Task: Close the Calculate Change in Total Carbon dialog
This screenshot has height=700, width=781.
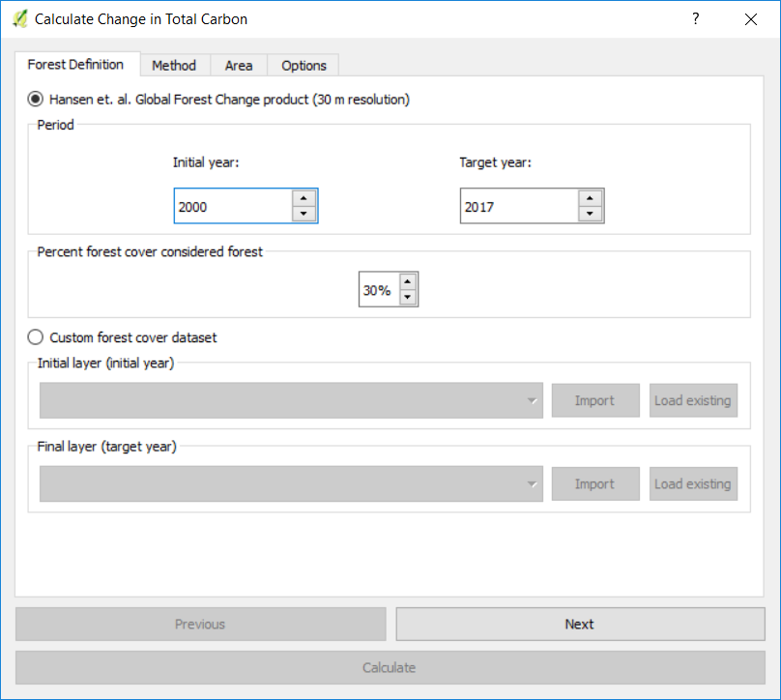Action: pos(750,19)
